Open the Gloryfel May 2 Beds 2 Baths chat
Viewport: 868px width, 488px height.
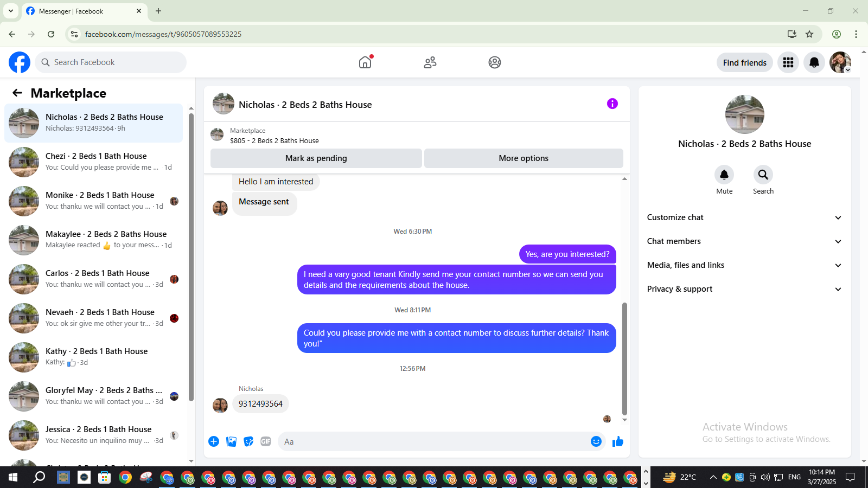(93, 396)
